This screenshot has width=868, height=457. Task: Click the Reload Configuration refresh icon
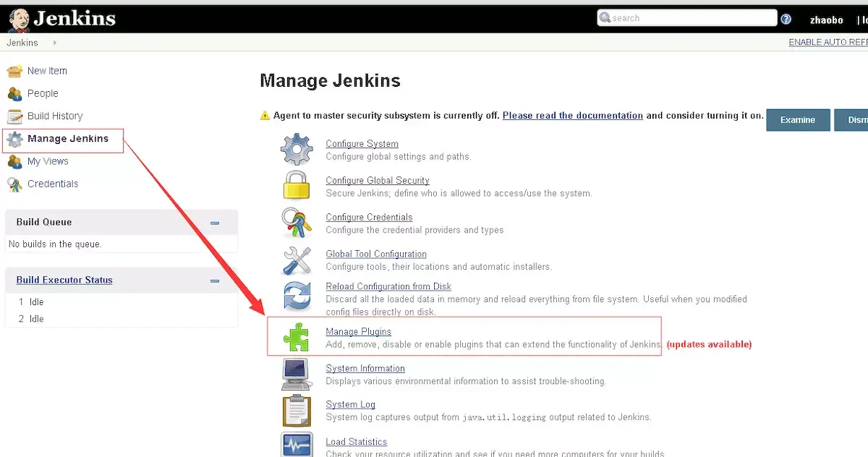click(297, 296)
